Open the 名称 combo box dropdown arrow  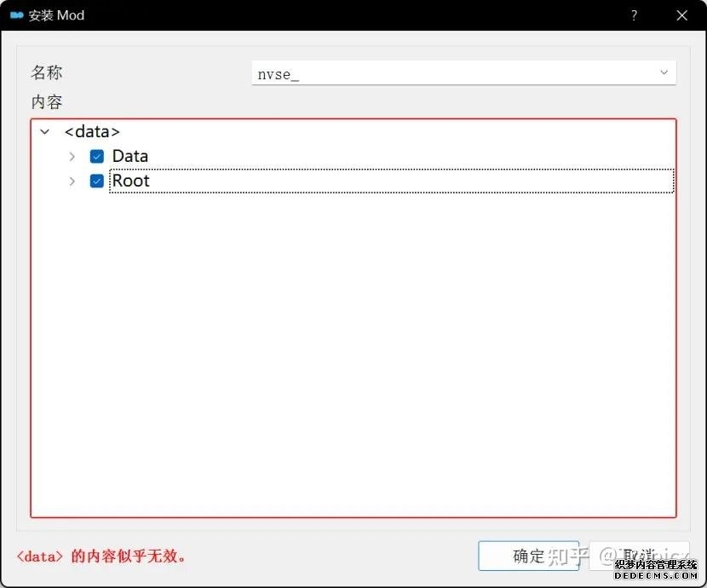click(664, 73)
